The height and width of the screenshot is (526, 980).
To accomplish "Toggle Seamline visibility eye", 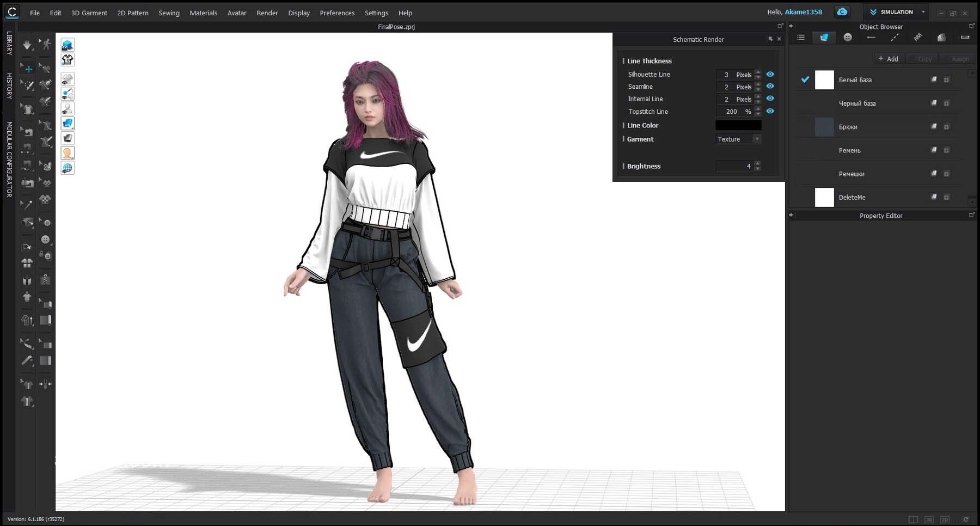I will click(770, 86).
